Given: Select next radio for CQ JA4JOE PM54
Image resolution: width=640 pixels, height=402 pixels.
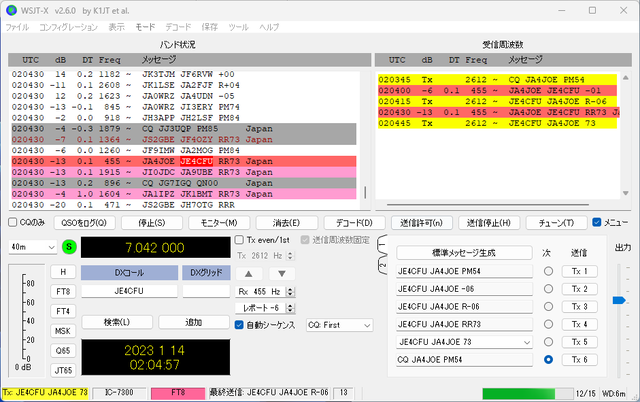Looking at the screenshot, I should click(x=548, y=360).
